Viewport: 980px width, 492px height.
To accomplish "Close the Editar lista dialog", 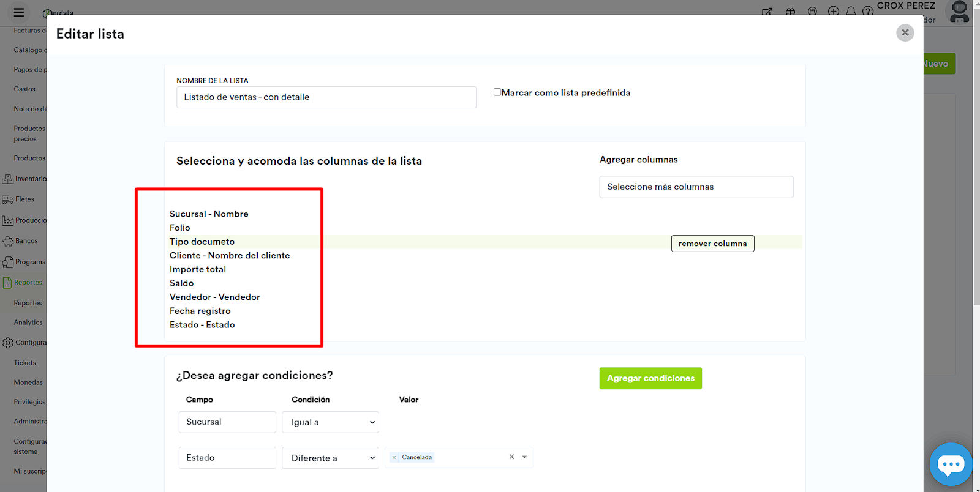I will [x=905, y=33].
